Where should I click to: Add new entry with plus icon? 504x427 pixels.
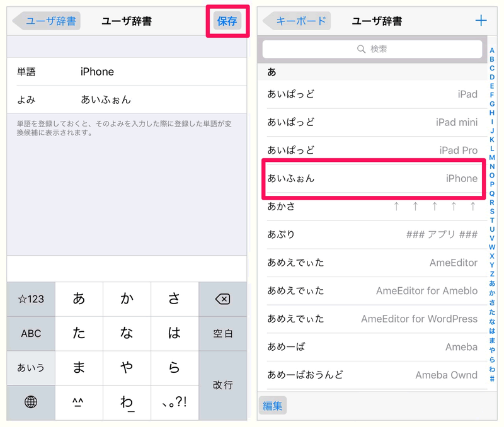pyautogui.click(x=481, y=21)
